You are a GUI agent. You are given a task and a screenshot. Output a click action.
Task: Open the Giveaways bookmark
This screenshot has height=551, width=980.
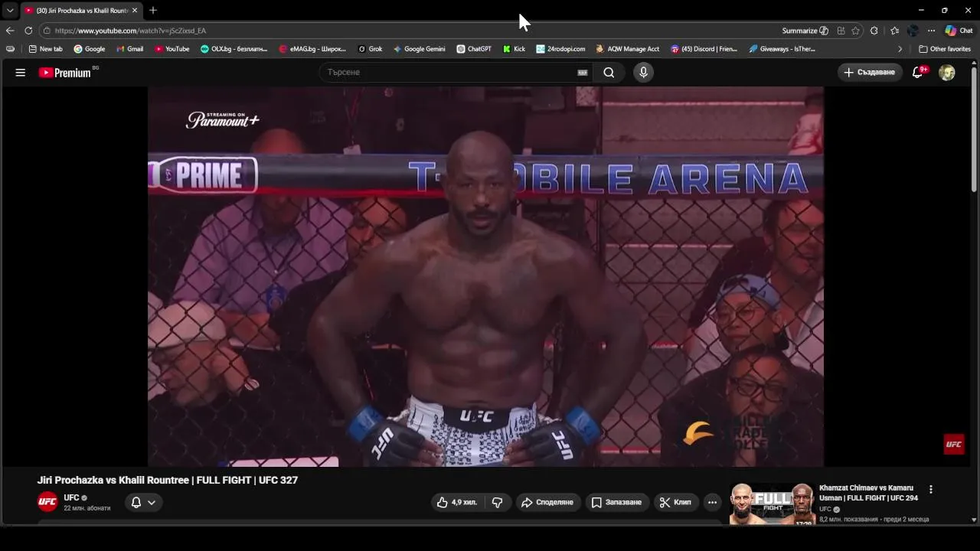coord(782,49)
